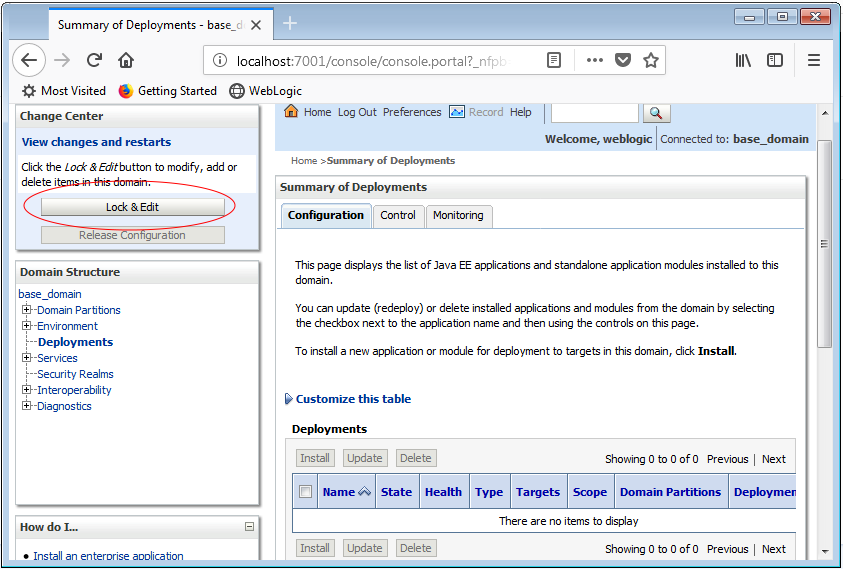Select base_domain in Domain Structure

50,294
